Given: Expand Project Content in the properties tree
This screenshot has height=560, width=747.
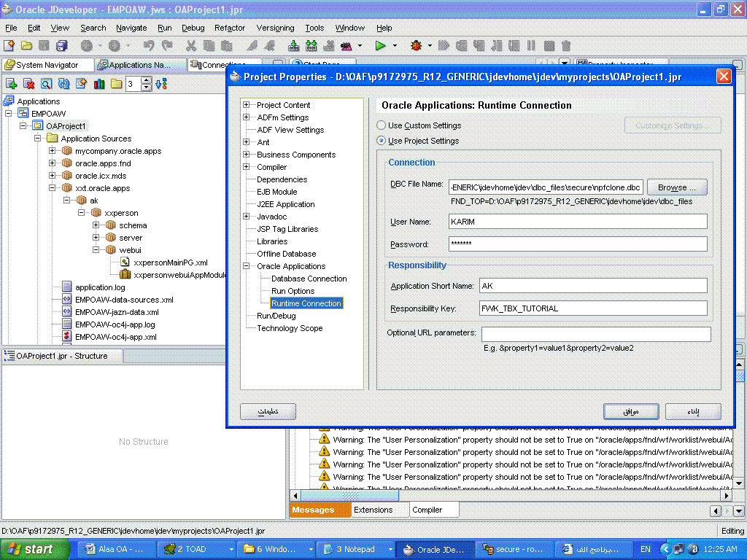Looking at the screenshot, I should 247,105.
